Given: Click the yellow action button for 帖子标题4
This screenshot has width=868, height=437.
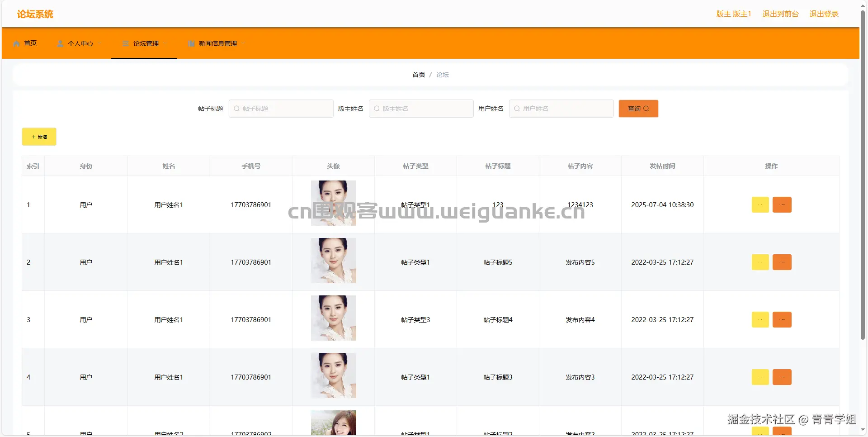Looking at the screenshot, I should coord(760,320).
